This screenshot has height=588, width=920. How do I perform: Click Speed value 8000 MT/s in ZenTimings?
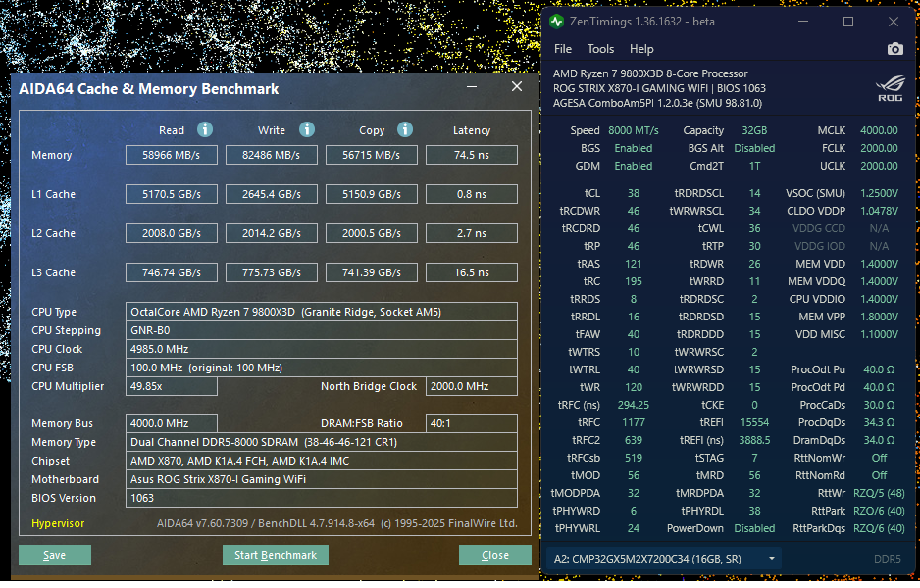point(633,130)
